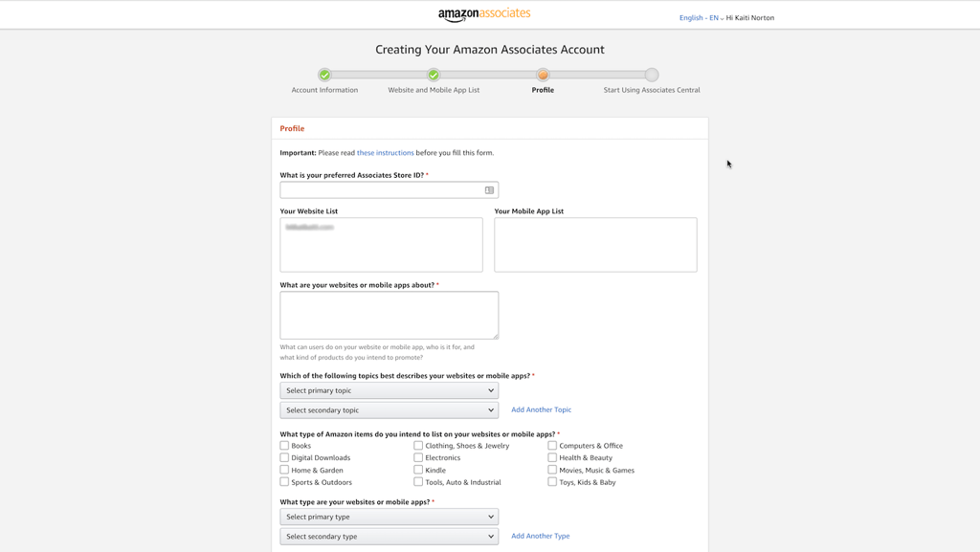Viewport: 980px width, 552px height.
Task: Click the orange Profile step circle
Action: 544,75
